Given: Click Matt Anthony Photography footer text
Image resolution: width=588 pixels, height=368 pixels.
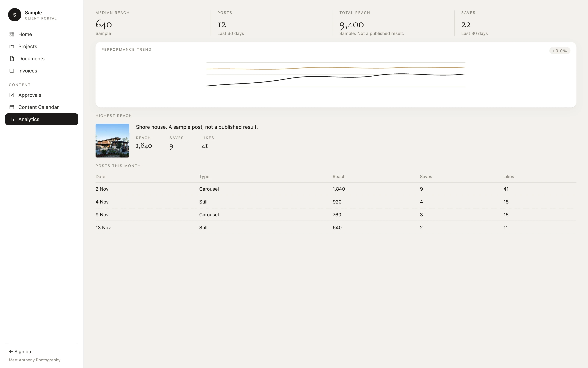Looking at the screenshot, I should [35, 360].
